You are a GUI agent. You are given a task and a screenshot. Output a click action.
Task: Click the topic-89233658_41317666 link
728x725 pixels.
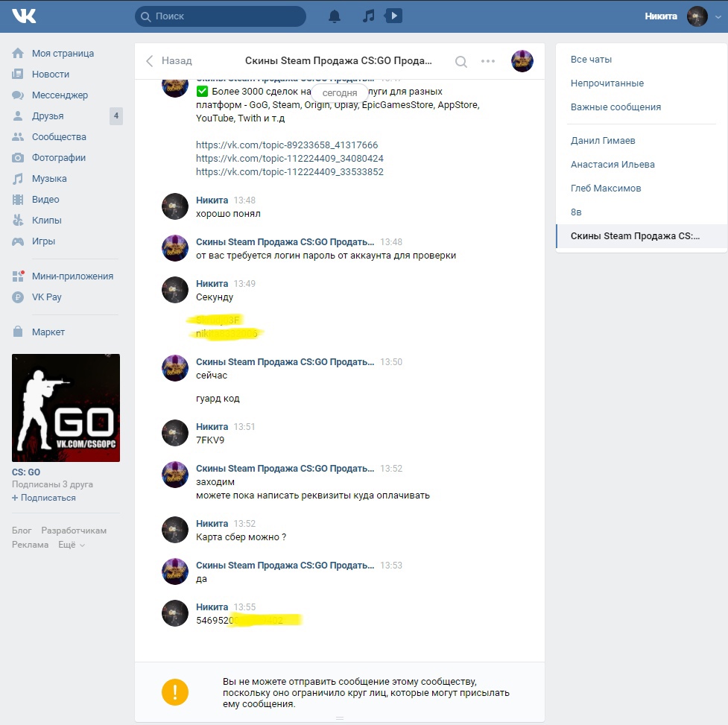287,145
